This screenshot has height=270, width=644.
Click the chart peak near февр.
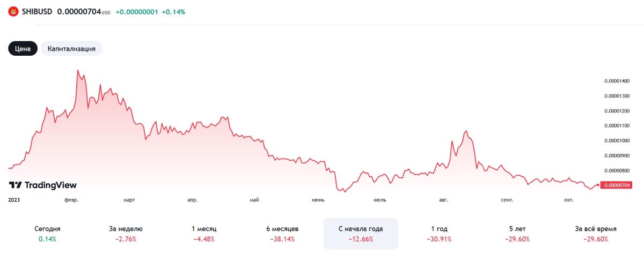[78, 70]
